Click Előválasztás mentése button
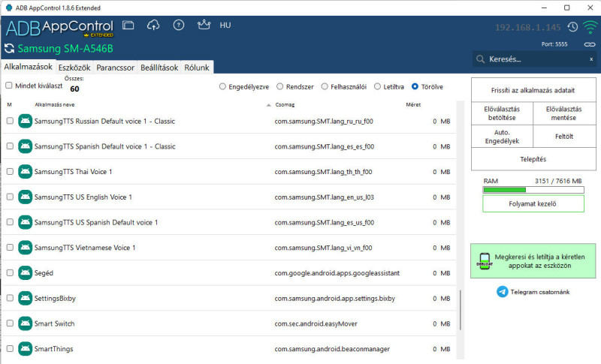Viewport: 601px width, 364px height. pos(563,113)
